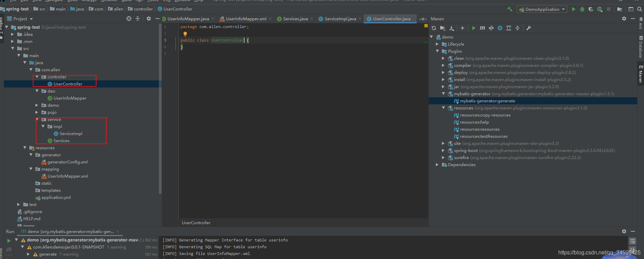The height and width of the screenshot is (259, 644).
Task: Expand the spring-boot plugin node
Action: [443, 150]
